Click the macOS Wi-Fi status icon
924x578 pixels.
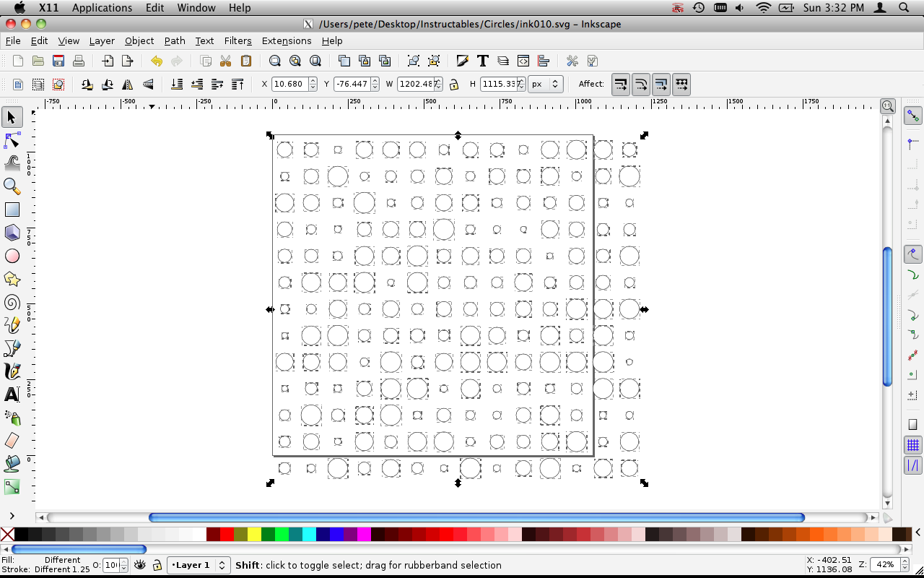pyautogui.click(x=764, y=8)
